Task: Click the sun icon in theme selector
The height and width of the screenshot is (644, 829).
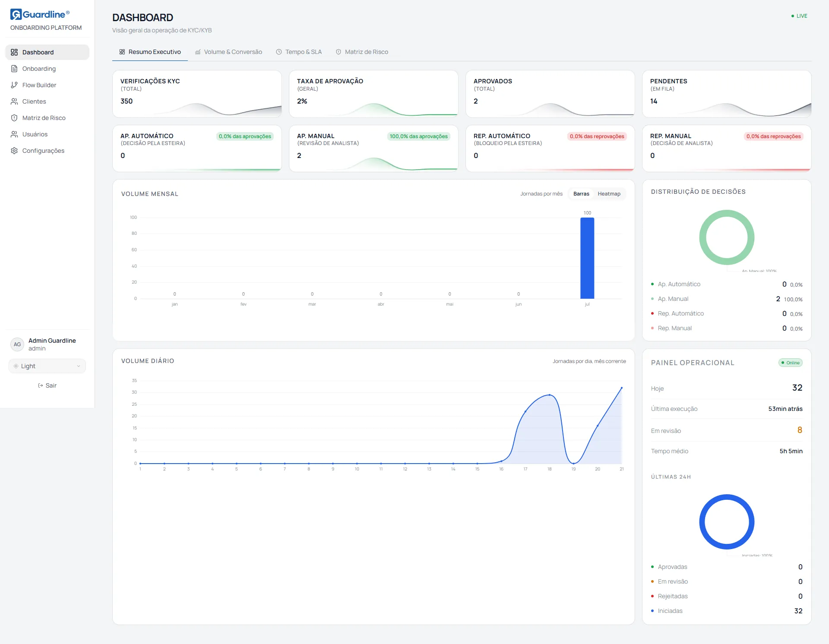Action: click(x=16, y=366)
